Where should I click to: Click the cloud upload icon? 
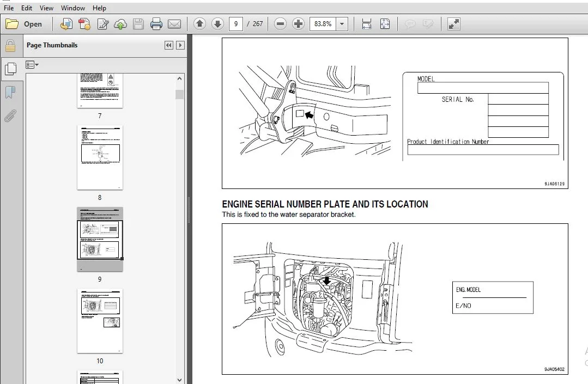[x=120, y=24]
